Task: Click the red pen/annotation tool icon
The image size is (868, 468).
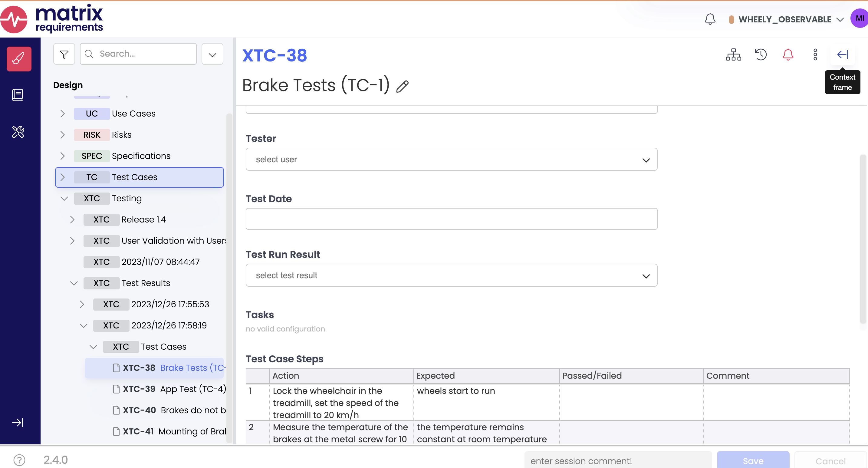Action: click(x=20, y=58)
